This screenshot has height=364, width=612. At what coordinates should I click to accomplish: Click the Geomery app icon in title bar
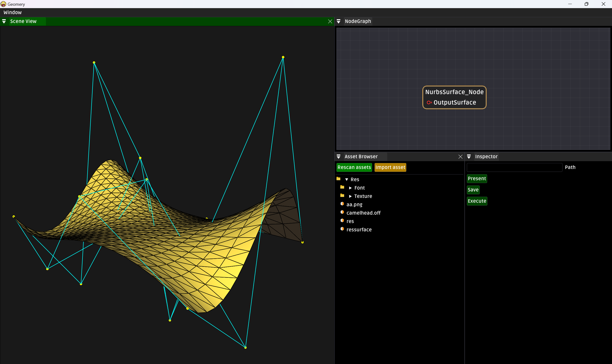pyautogui.click(x=3, y=4)
